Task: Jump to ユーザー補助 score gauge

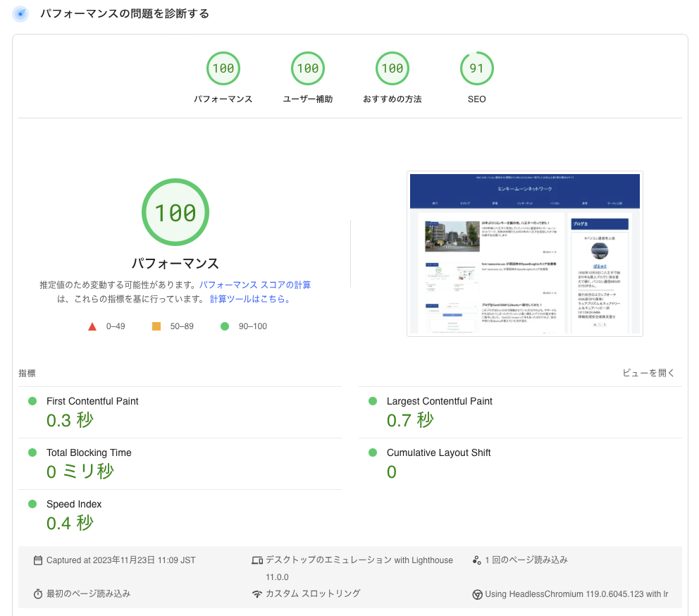Action: click(308, 69)
